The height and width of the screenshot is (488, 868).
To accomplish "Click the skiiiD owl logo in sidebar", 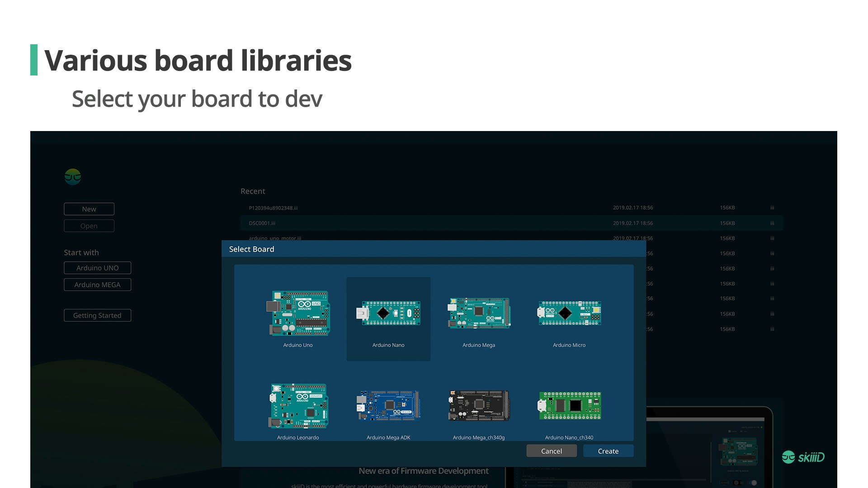I will click(73, 177).
